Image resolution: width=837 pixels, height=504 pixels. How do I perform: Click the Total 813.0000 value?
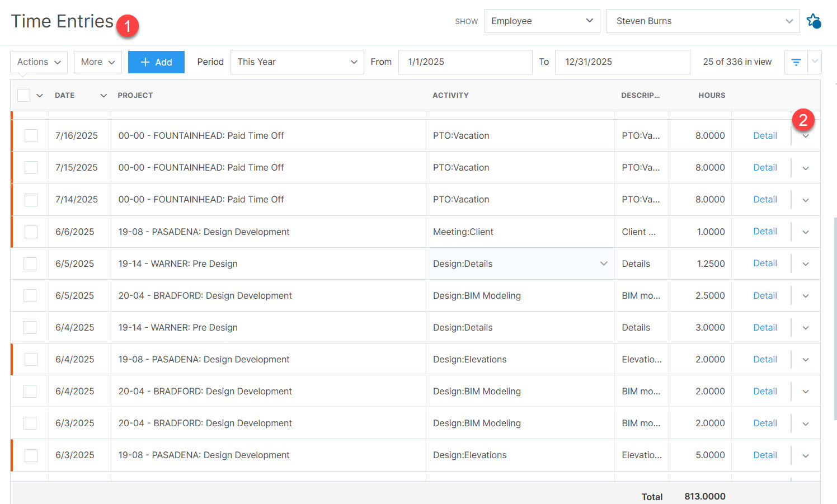(x=705, y=496)
